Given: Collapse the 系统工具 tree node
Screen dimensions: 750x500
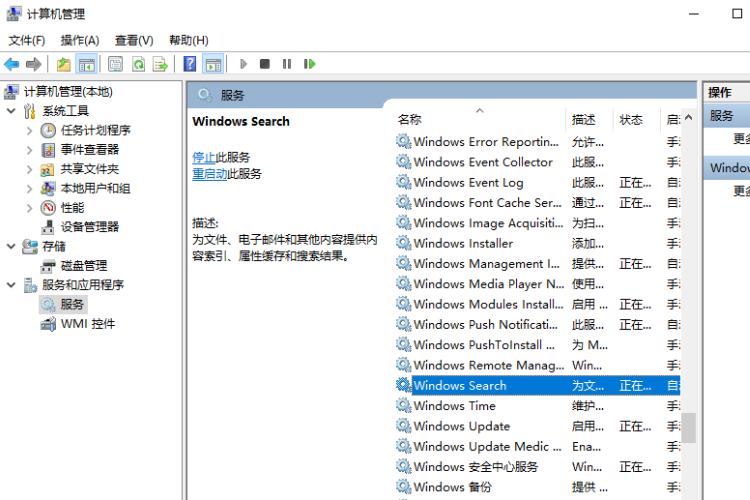Looking at the screenshot, I should point(11,111).
